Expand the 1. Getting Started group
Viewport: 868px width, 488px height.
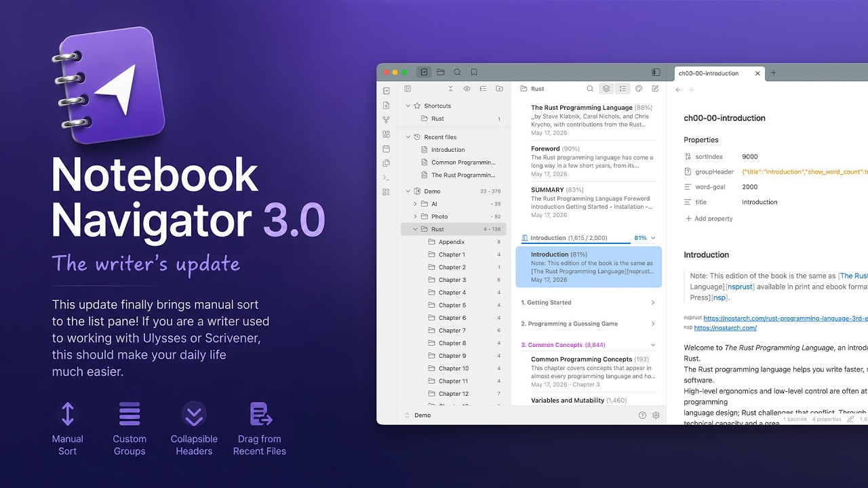pos(589,302)
